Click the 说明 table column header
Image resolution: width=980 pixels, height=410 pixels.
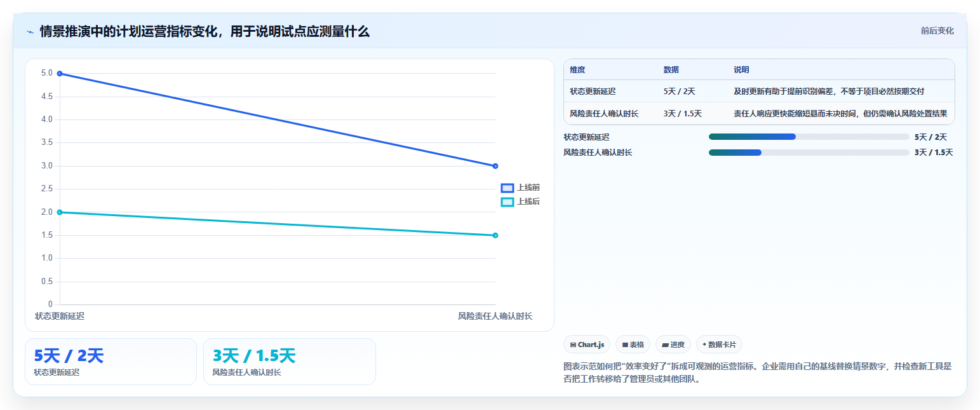[741, 70]
